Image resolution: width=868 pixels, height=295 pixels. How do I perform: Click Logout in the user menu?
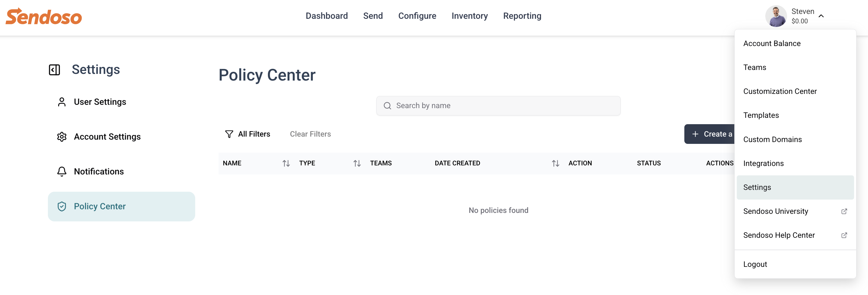(x=795, y=264)
